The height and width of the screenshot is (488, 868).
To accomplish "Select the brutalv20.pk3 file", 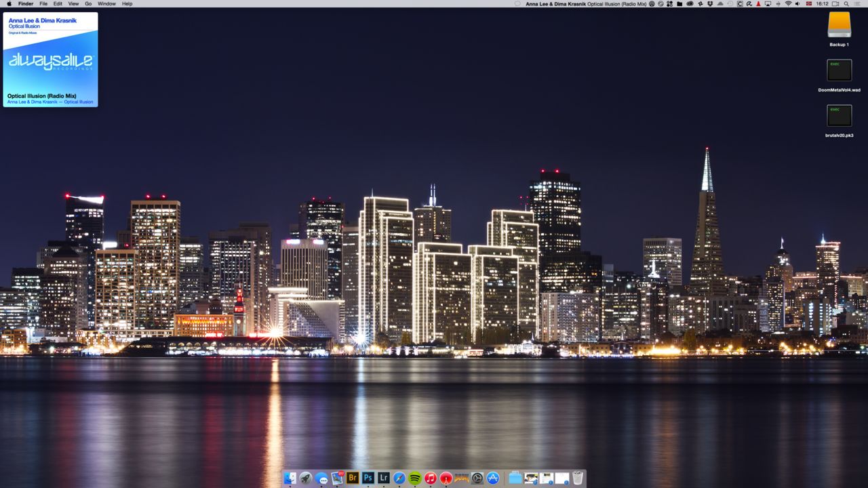I will (x=839, y=116).
